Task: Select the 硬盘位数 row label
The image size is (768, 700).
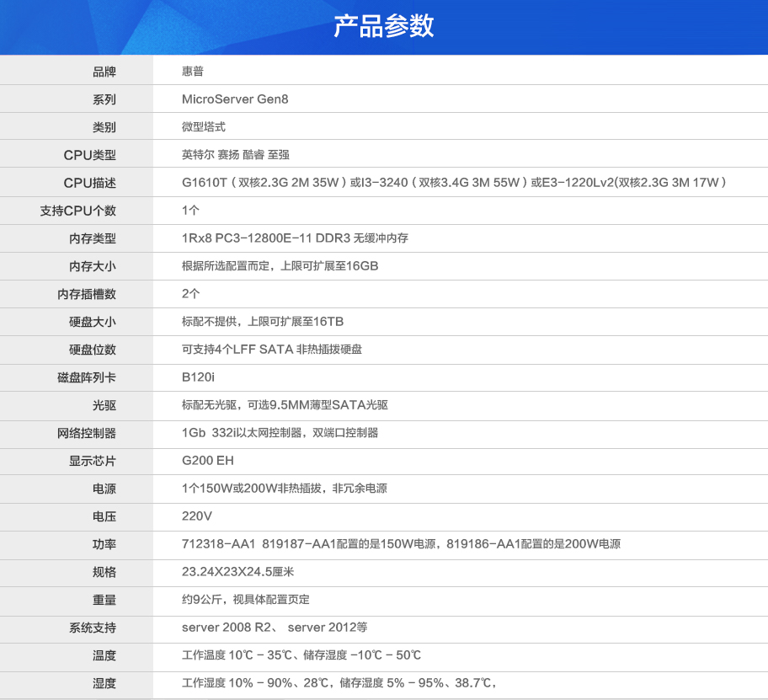Action: 92,350
